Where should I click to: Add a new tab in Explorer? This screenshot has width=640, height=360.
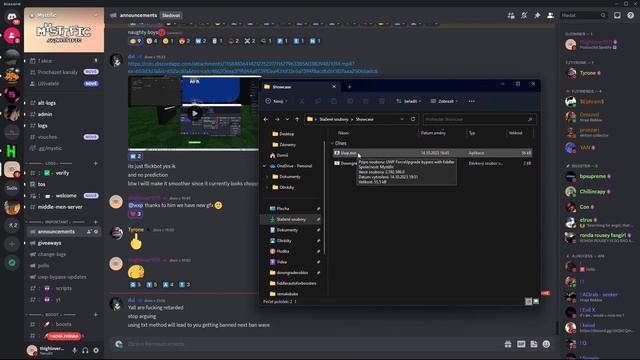coord(349,87)
